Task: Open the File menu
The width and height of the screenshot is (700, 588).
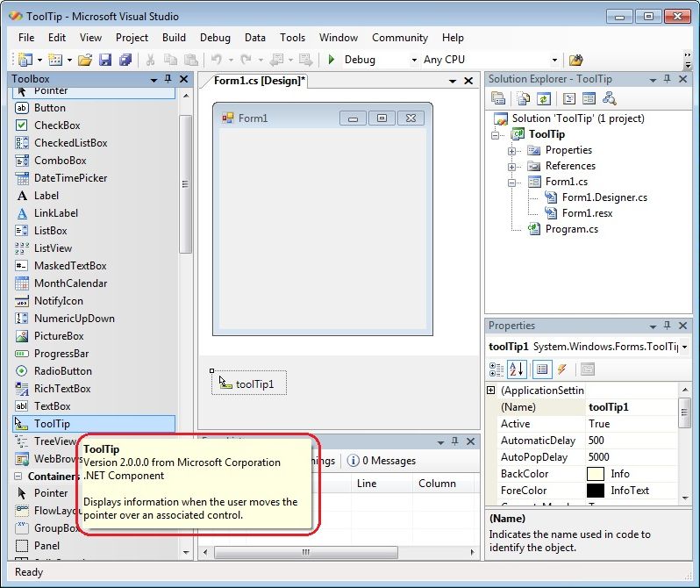Action: [x=26, y=38]
